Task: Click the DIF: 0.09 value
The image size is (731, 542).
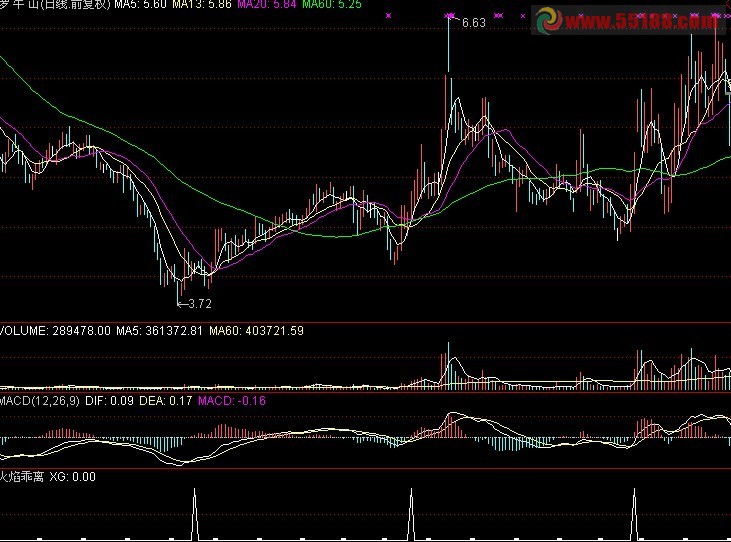Action: pos(109,401)
